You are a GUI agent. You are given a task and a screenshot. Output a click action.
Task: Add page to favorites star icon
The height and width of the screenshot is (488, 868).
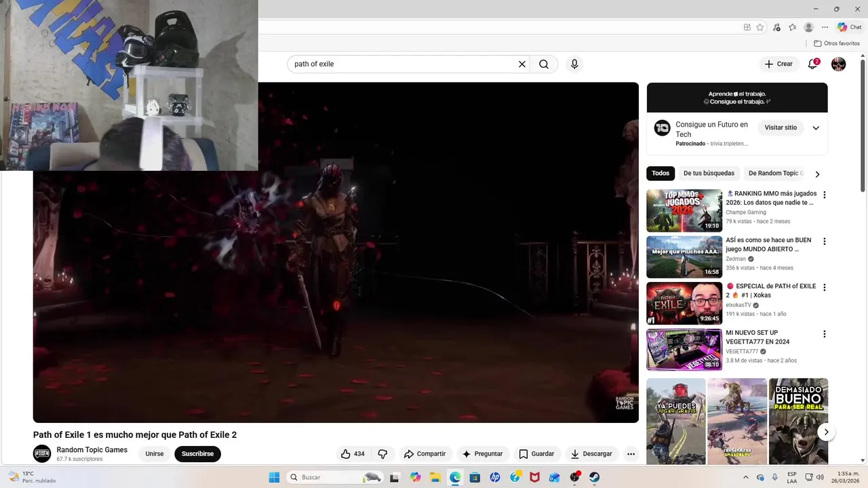760,27
